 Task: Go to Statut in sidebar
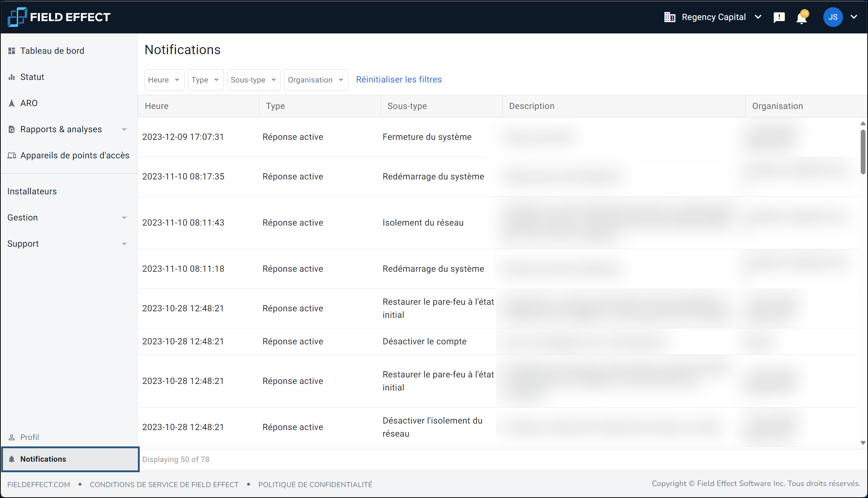(32, 77)
